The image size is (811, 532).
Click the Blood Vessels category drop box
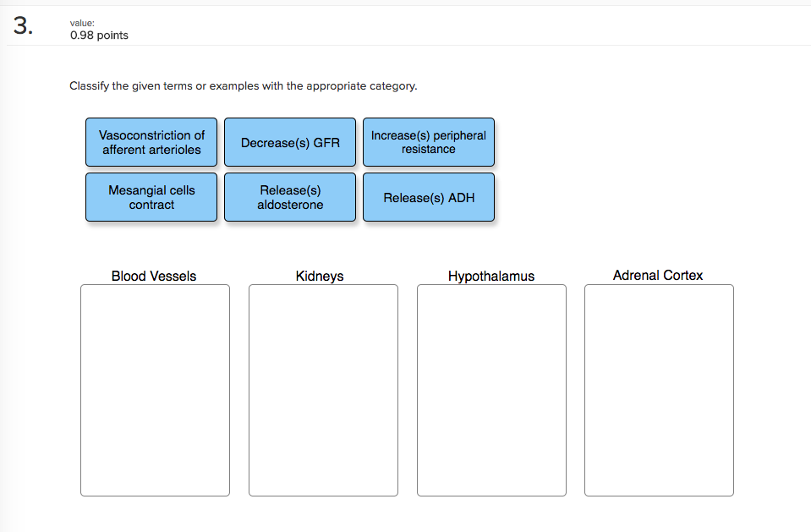pyautogui.click(x=154, y=389)
